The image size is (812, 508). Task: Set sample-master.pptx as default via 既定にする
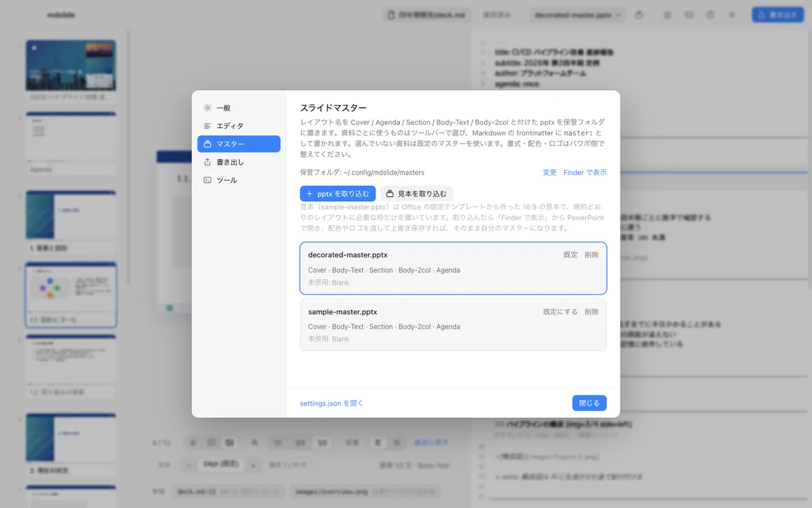560,312
